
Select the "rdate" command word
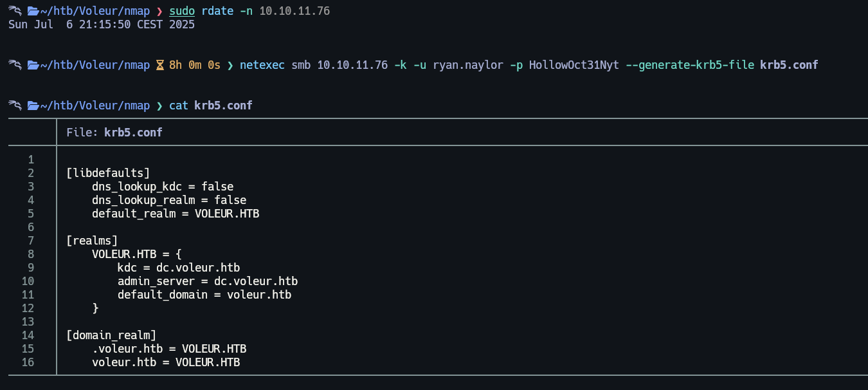(217, 12)
